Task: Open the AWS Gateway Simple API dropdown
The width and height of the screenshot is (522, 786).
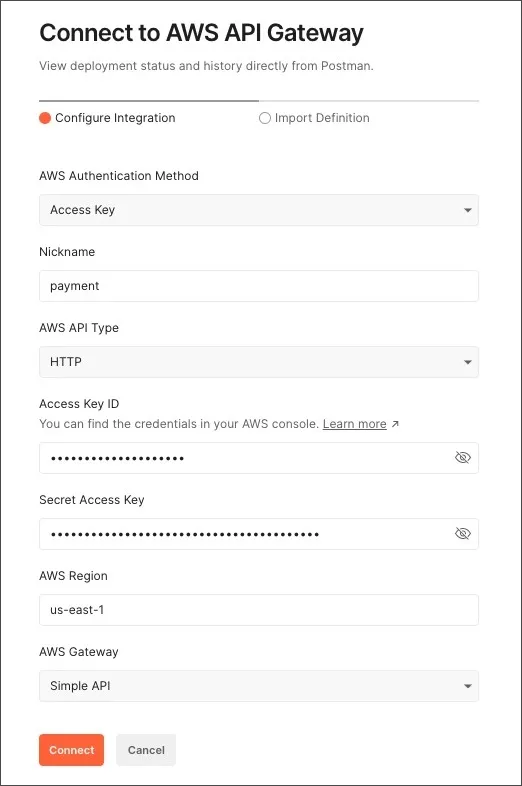Action: point(259,686)
